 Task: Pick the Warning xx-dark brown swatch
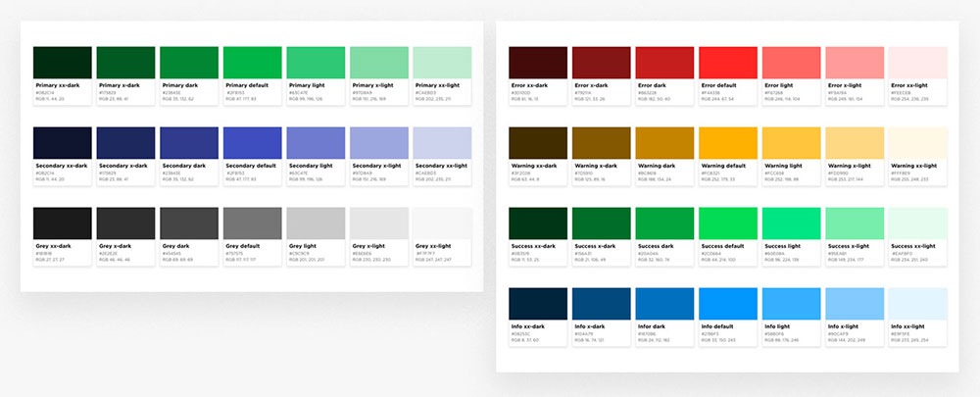pos(538,143)
